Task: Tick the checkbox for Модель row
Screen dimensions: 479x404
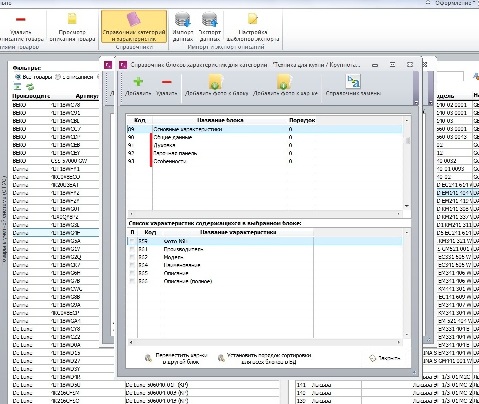Action: coord(132,257)
